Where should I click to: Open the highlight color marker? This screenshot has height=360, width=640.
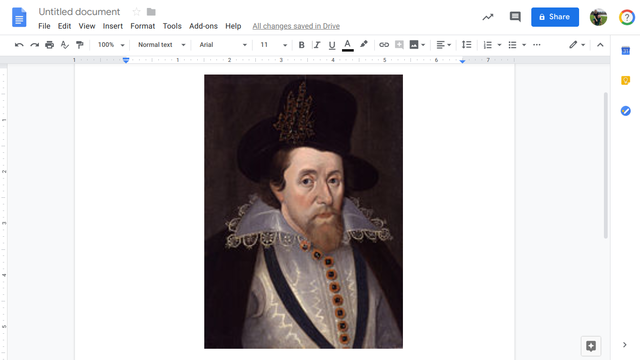tap(363, 44)
